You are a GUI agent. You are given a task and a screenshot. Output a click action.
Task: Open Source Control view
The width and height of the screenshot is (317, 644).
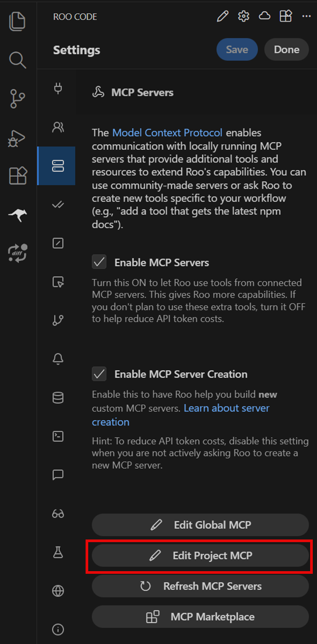17,99
